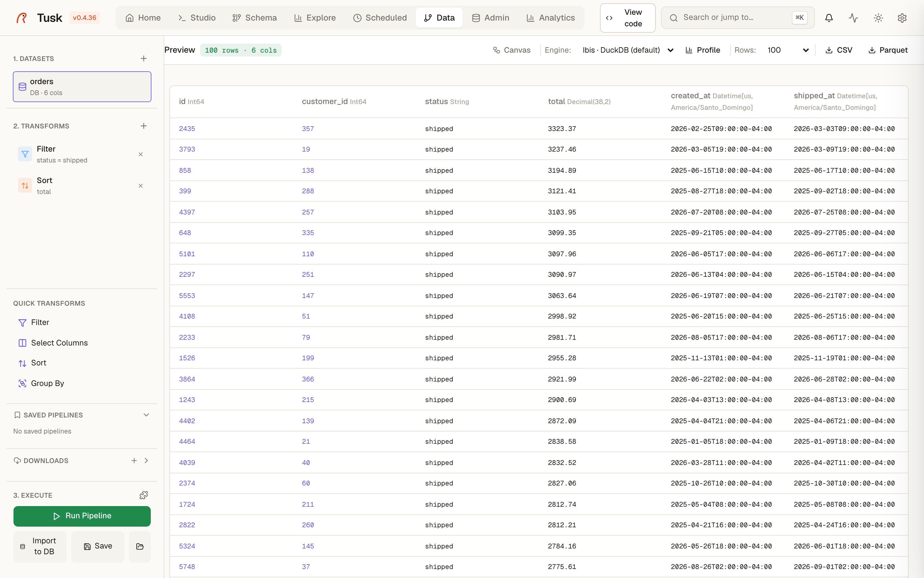Open settings gear in top bar
This screenshot has width=924, height=578.
pyautogui.click(x=902, y=18)
